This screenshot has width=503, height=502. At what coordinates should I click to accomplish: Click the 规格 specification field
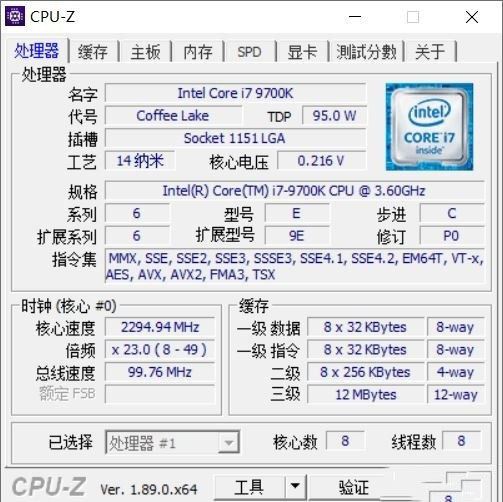295,191
